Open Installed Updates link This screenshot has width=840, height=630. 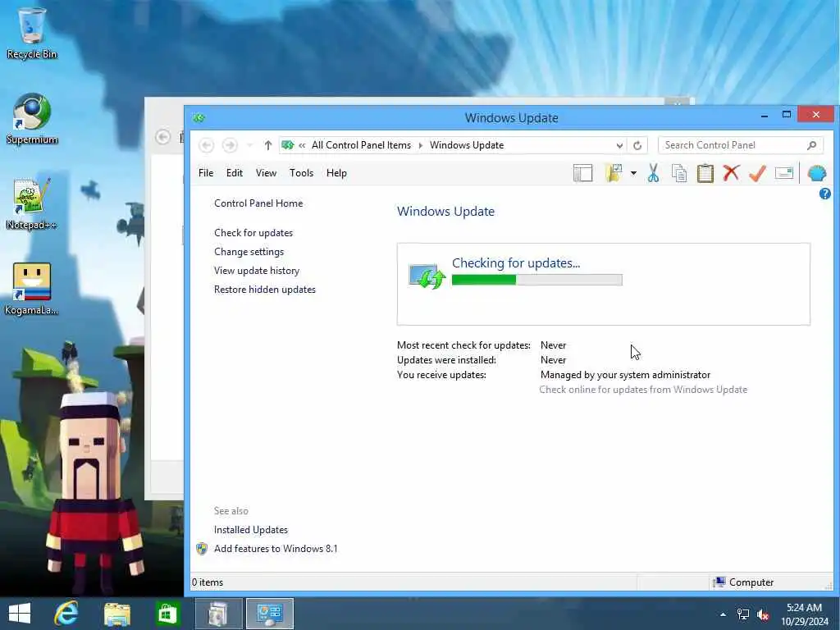click(251, 530)
